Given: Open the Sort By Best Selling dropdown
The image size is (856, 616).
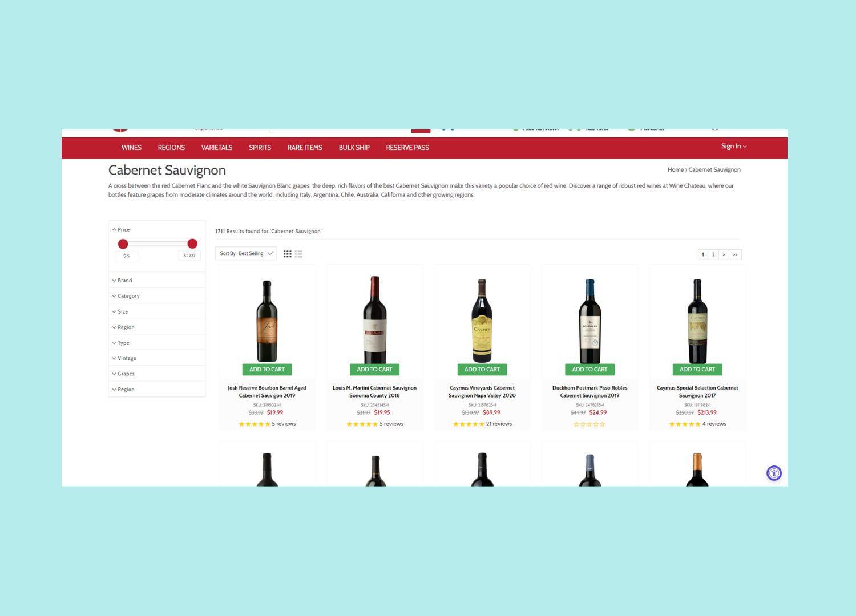Looking at the screenshot, I should 246,254.
